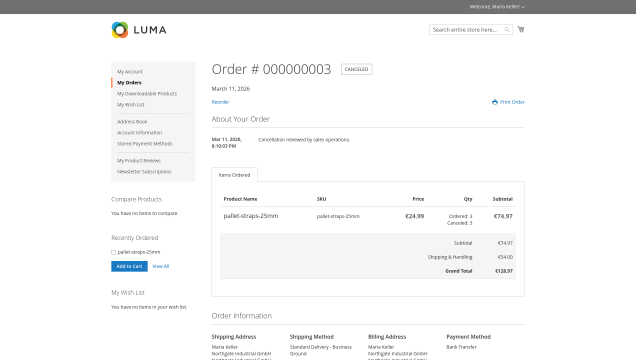Click the Luma logo
The image size is (640, 360).
point(139,30)
